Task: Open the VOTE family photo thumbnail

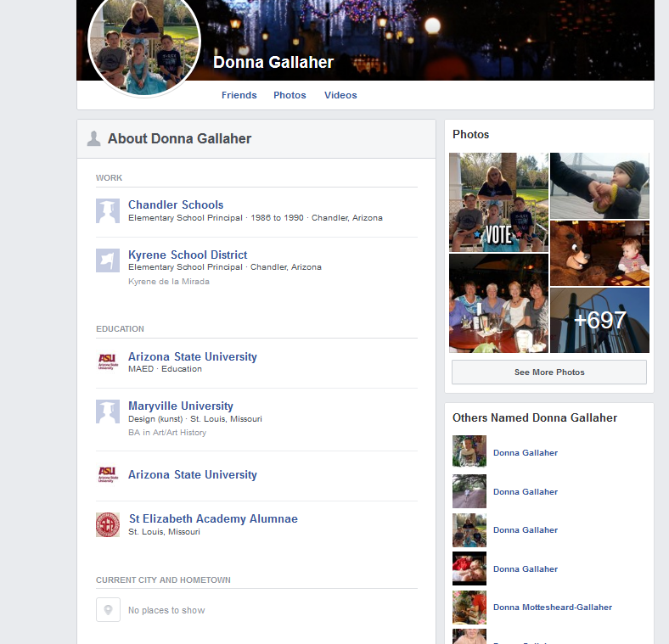Action: tap(498, 202)
